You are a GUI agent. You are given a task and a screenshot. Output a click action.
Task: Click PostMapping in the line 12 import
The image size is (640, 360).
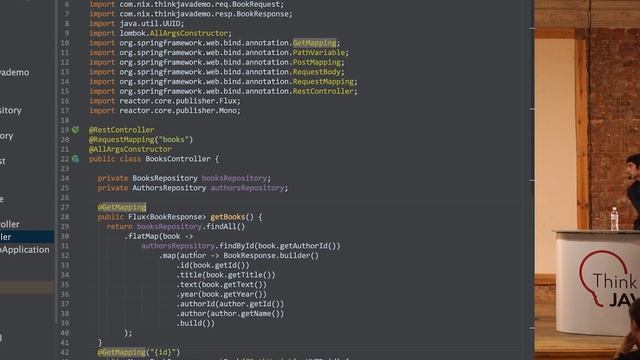[317, 62]
